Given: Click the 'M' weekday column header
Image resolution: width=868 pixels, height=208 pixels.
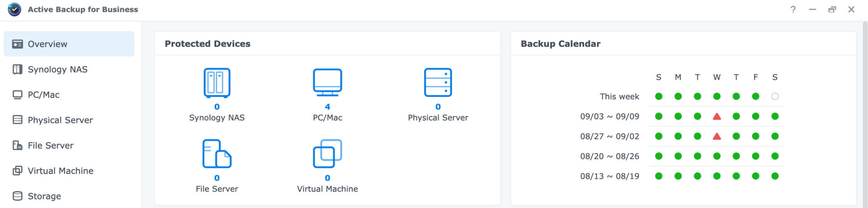Looking at the screenshot, I should point(678,77).
